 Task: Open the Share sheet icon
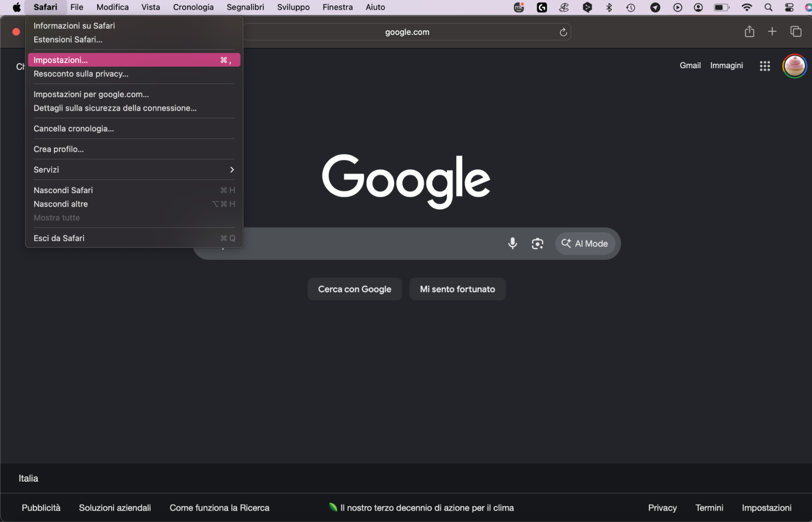tap(749, 31)
